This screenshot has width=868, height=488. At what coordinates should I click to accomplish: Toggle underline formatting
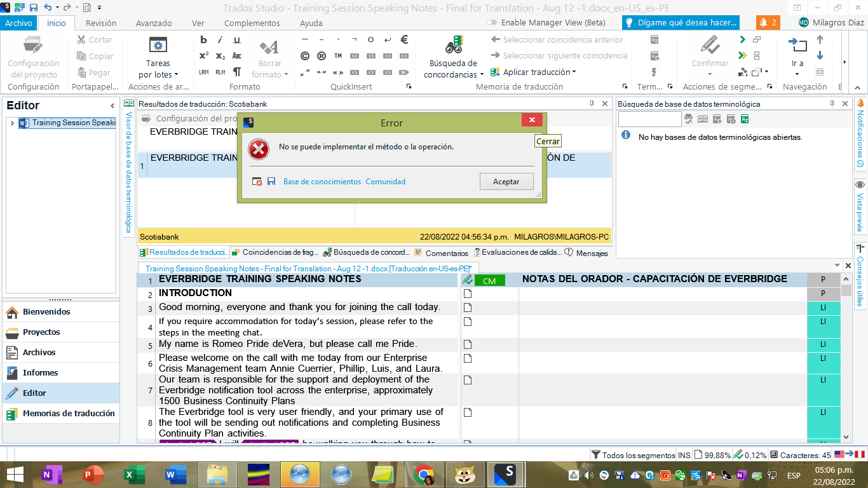tap(236, 39)
